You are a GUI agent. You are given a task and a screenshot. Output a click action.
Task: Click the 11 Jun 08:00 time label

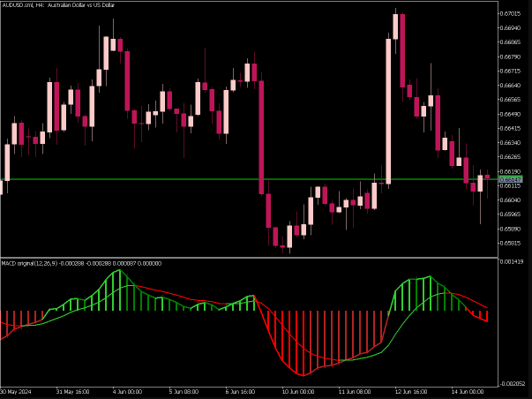point(355,392)
